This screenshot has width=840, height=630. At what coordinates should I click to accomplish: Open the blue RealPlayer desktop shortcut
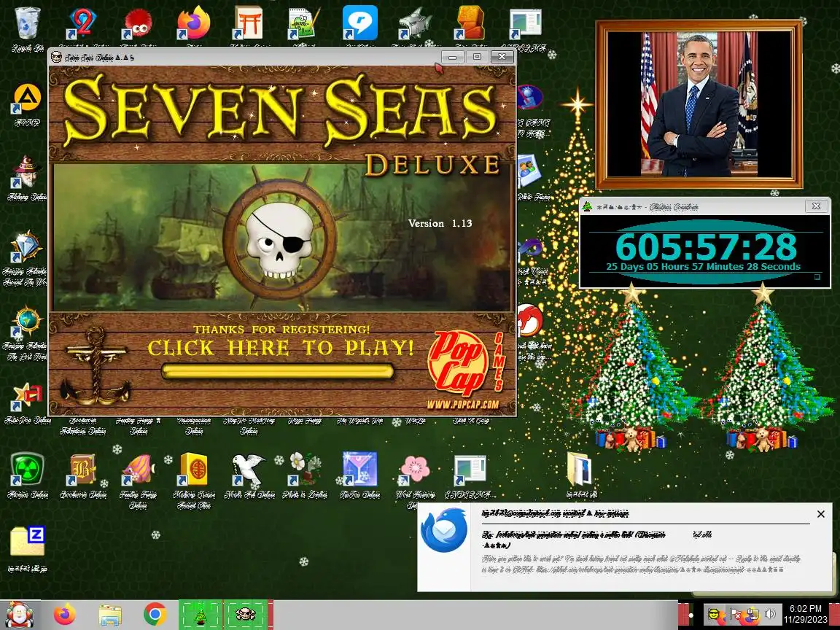coord(359,23)
